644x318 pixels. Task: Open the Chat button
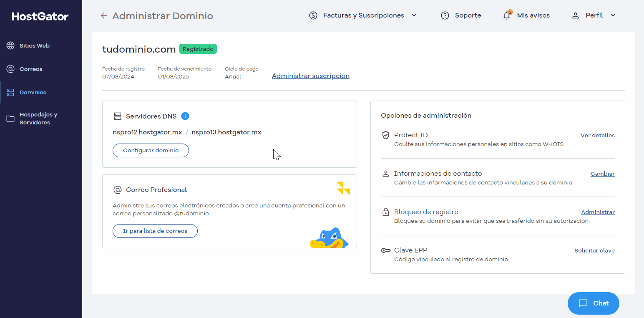pos(594,303)
